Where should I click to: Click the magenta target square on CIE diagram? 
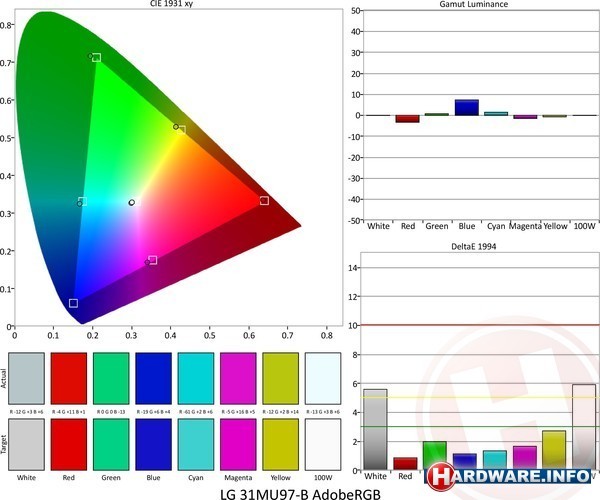pyautogui.click(x=153, y=260)
